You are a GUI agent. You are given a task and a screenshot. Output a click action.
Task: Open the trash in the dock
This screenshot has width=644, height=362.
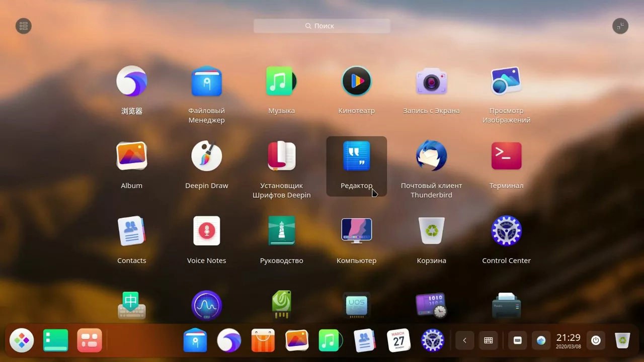point(623,340)
